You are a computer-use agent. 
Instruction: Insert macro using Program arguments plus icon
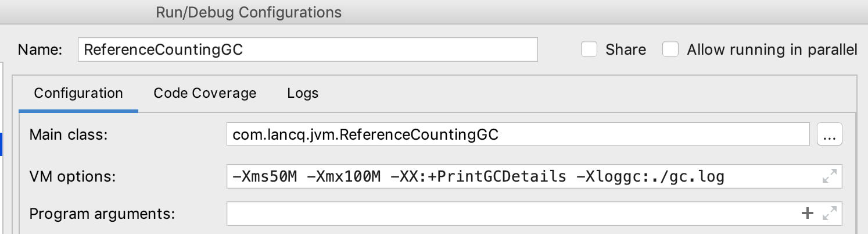pyautogui.click(x=808, y=214)
